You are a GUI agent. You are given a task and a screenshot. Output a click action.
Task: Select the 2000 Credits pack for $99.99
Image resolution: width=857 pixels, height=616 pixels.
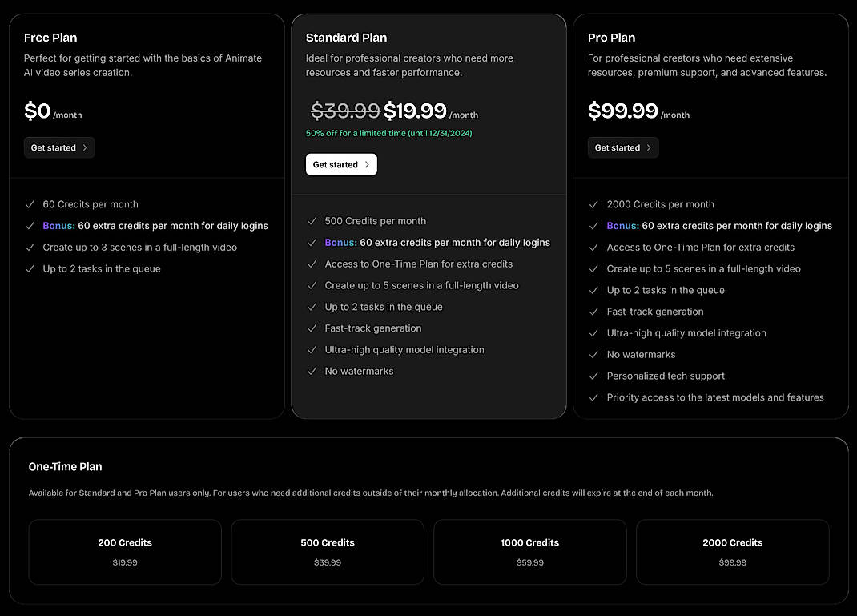point(732,552)
